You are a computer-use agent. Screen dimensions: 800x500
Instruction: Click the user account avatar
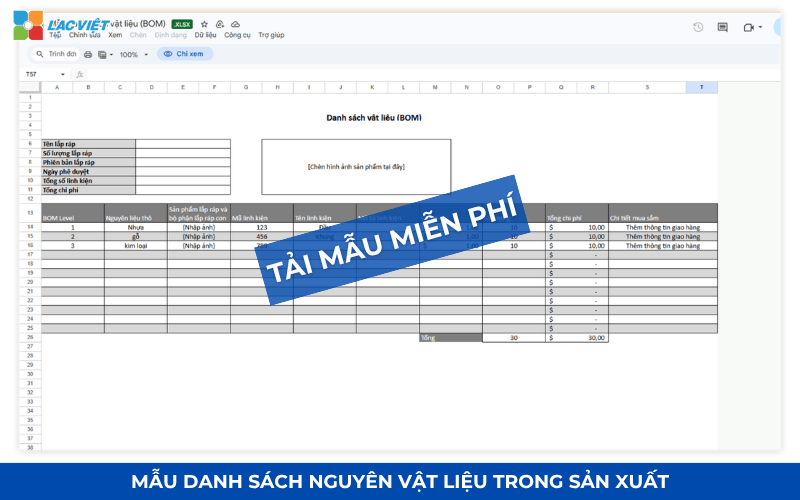777,27
